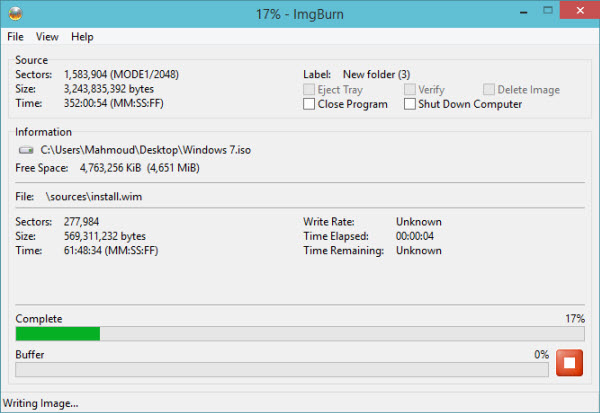The image size is (600, 413).
Task: Click the free space value 4,763,256 KiB
Action: click(x=111, y=168)
